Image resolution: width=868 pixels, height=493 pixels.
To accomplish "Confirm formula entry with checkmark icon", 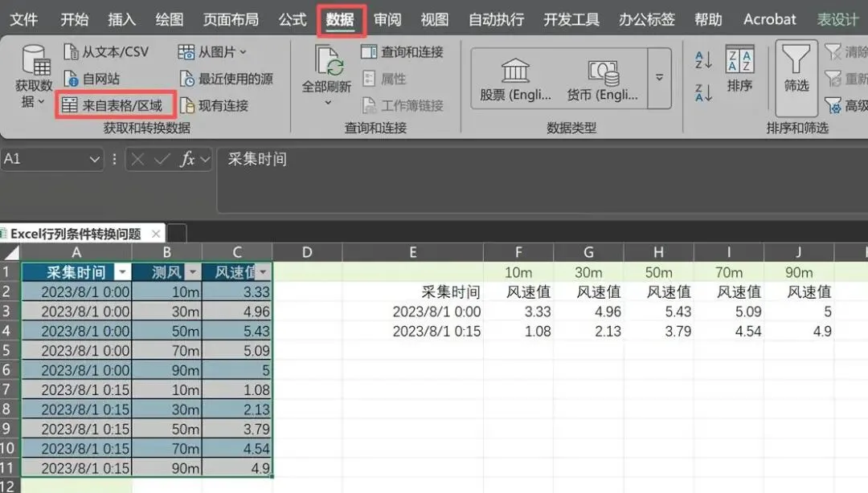I will pyautogui.click(x=162, y=159).
